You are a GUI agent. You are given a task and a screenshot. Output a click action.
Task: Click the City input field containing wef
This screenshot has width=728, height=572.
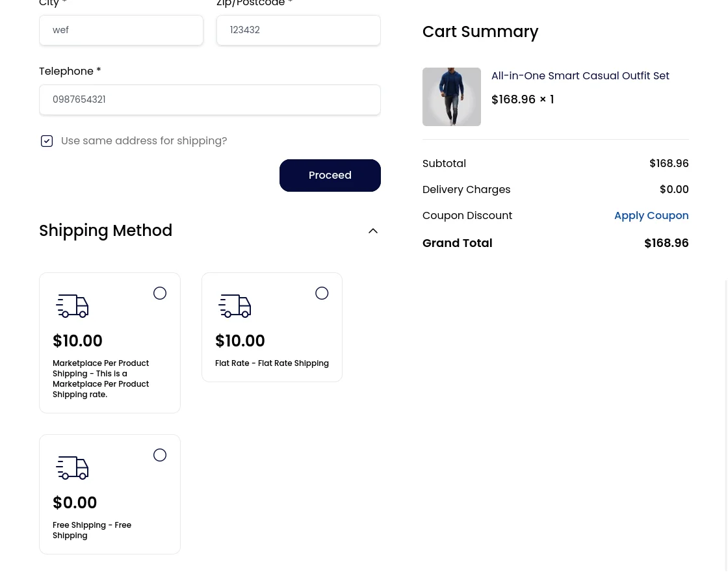click(x=121, y=30)
